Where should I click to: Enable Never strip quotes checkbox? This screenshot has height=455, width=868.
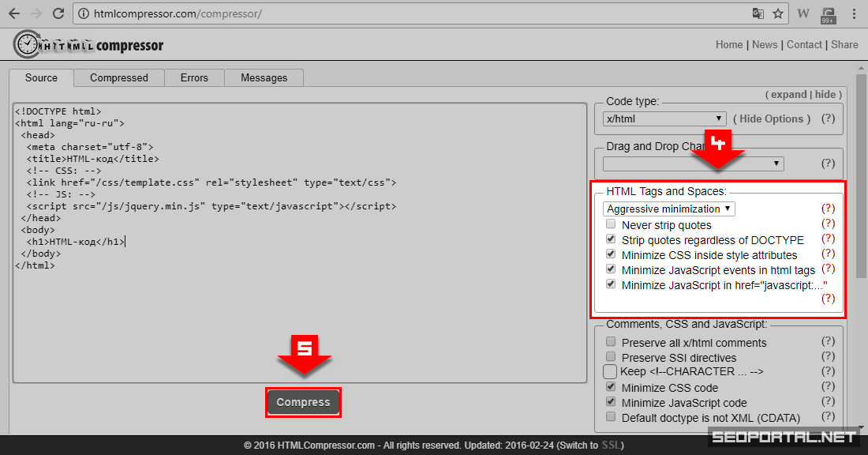tap(611, 225)
